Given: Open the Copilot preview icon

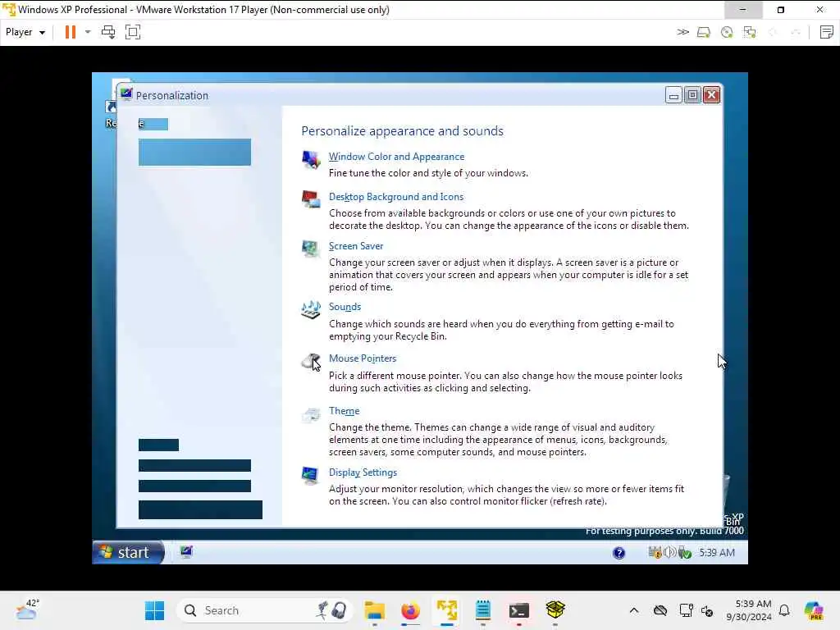Looking at the screenshot, I should (x=813, y=610).
